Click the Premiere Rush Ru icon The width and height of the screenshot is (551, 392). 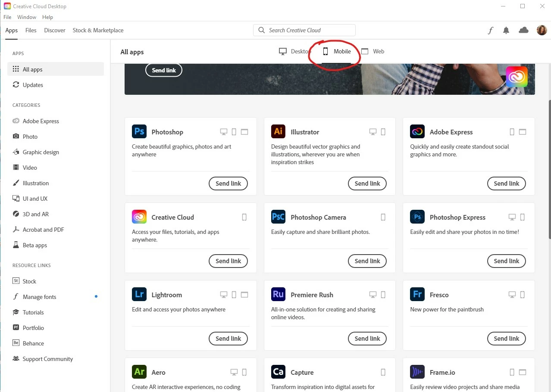tap(279, 294)
